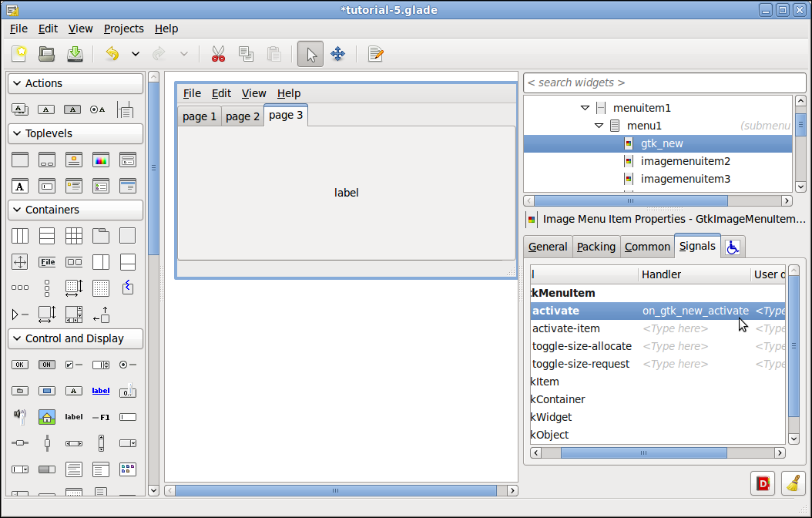The width and height of the screenshot is (812, 518).
Task: Switch to the Common properties tab
Action: [647, 247]
